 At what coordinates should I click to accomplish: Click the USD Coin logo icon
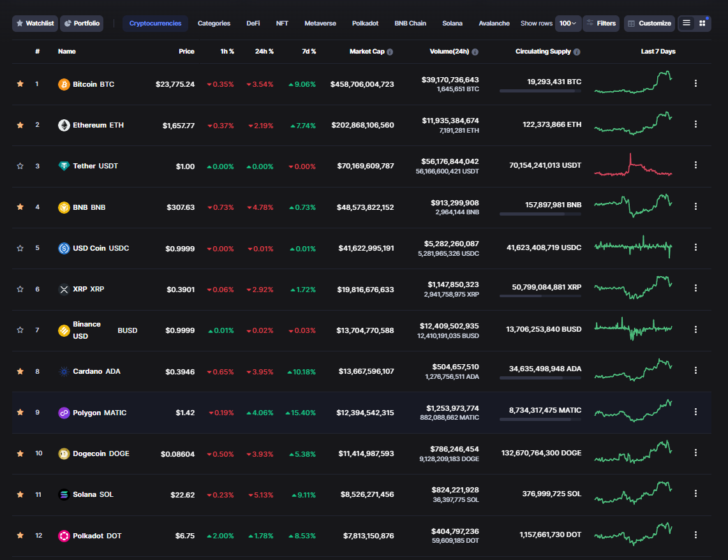pyautogui.click(x=64, y=248)
